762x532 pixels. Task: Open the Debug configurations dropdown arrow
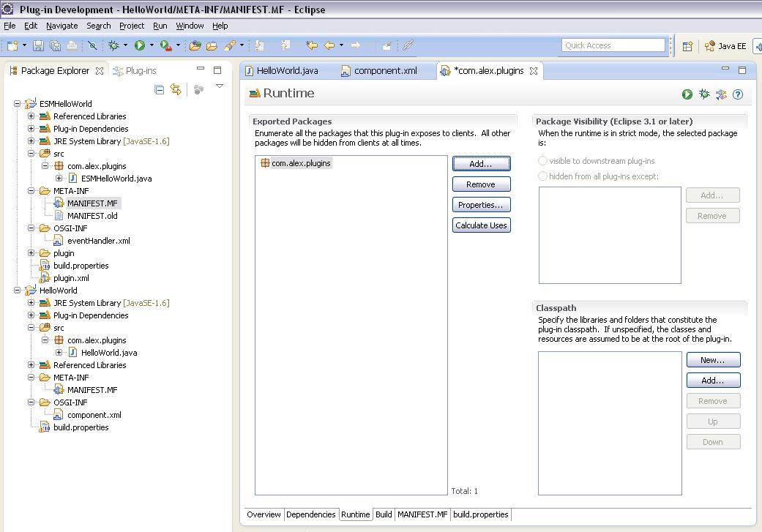(x=125, y=45)
